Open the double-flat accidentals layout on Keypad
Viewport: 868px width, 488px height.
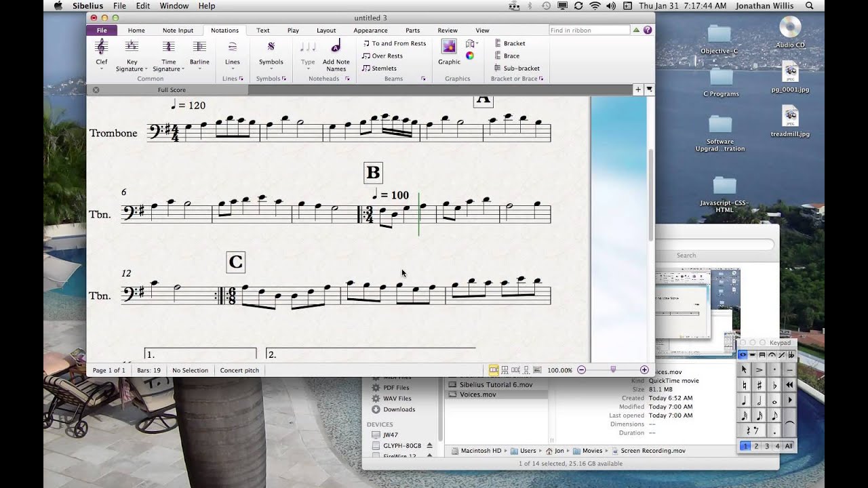pos(791,355)
